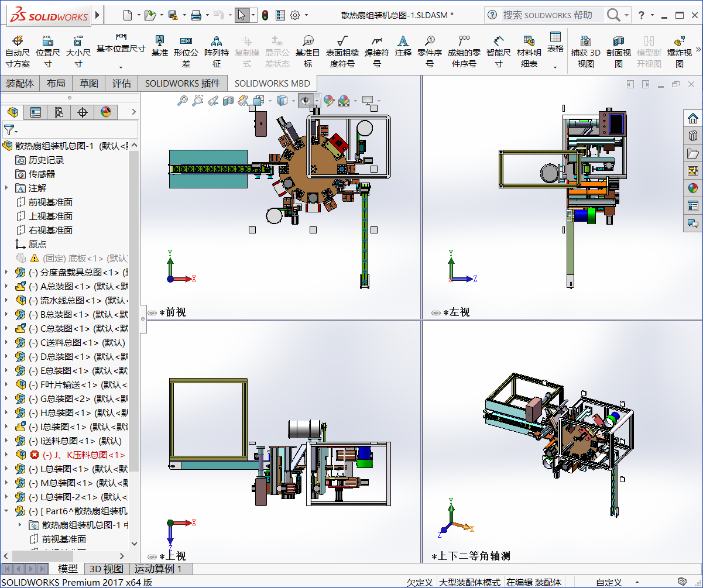Switch to the 装配体 tab

tap(20, 84)
